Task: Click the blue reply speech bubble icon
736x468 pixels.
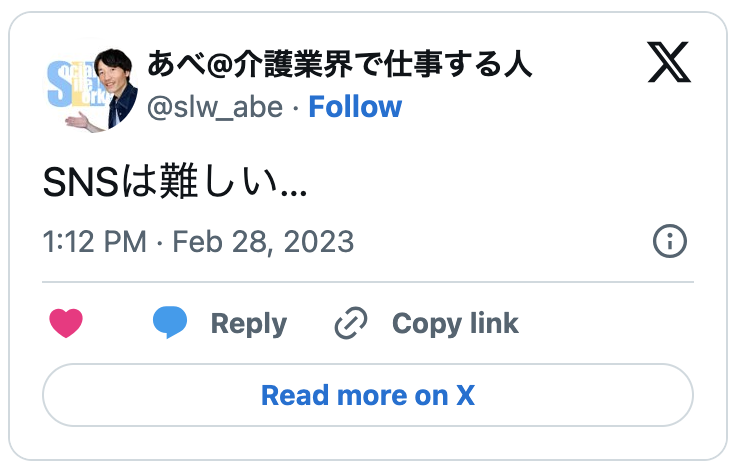Action: [170, 323]
